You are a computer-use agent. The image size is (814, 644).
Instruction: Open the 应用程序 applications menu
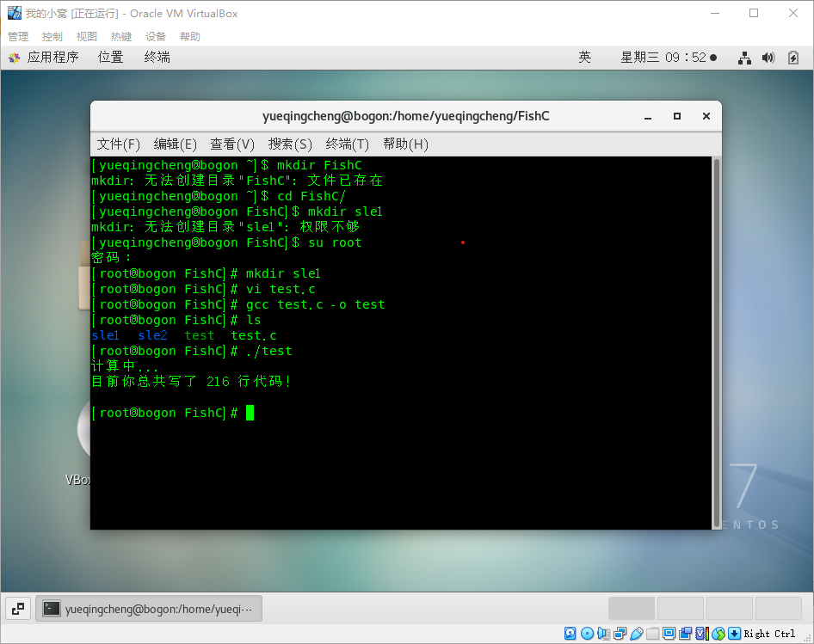point(53,57)
